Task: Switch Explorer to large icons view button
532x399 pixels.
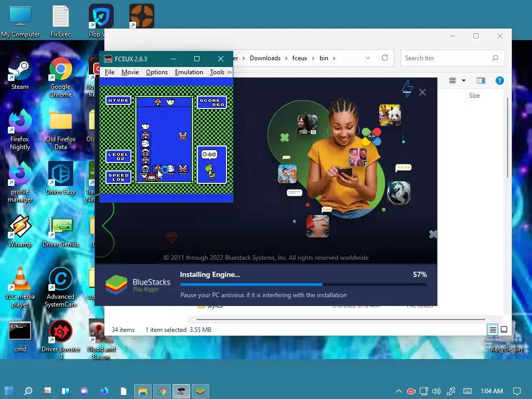Action: coord(504,329)
